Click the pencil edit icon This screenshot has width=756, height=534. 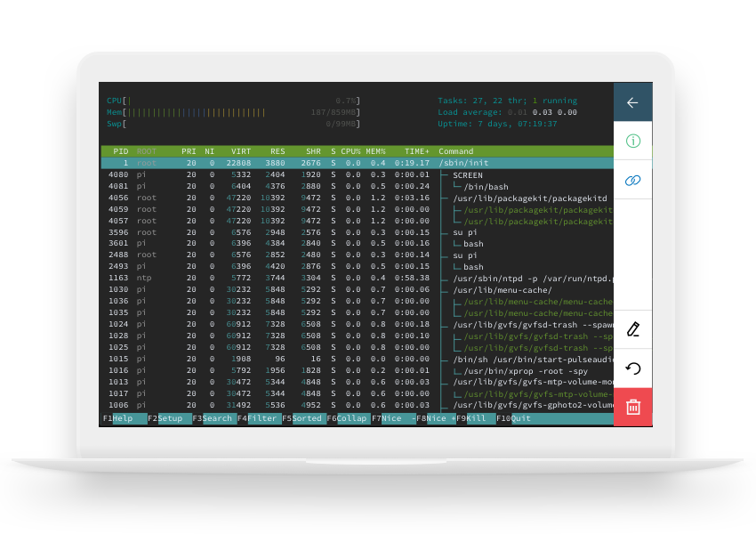[632, 328]
